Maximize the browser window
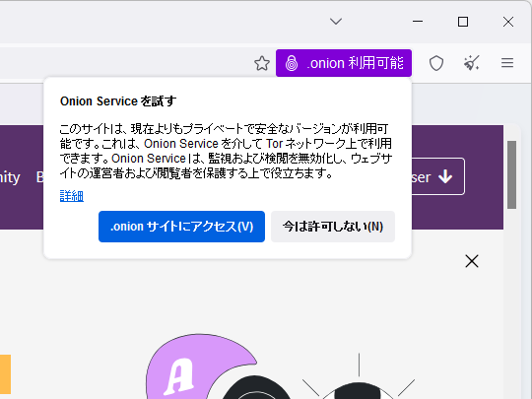This screenshot has height=399, width=532. pos(463,22)
